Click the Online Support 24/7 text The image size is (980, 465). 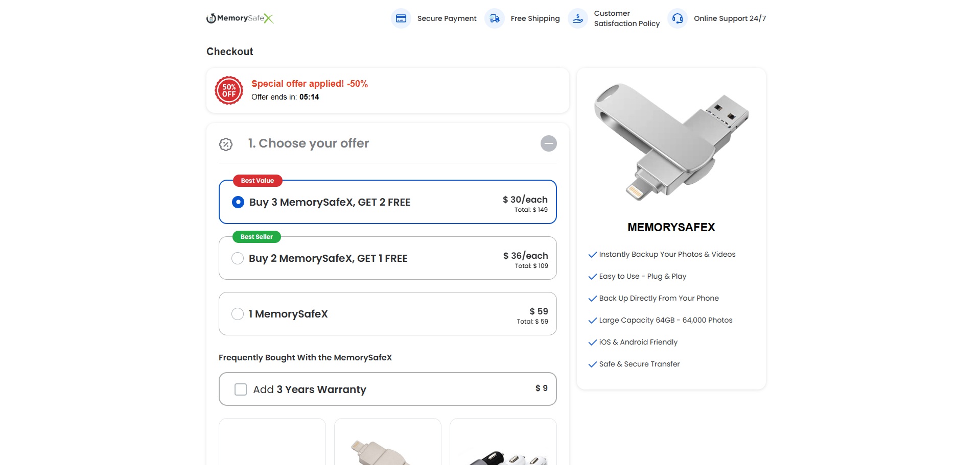730,18
